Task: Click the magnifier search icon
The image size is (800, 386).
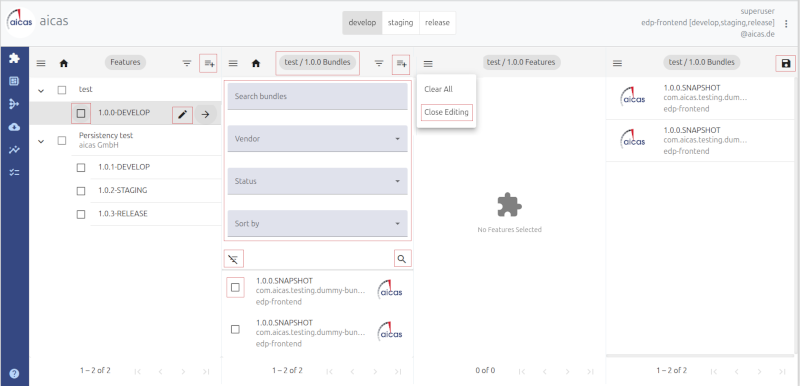Action: 402,259
